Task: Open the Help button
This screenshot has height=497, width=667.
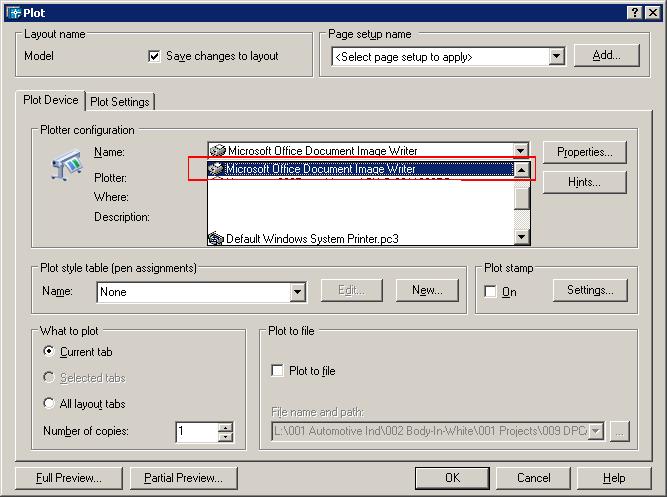Action: (x=614, y=478)
